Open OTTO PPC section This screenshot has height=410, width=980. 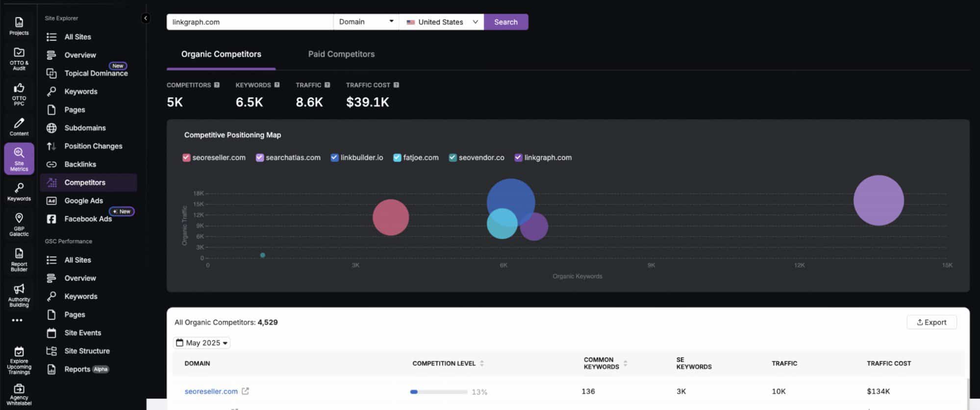[x=19, y=94]
